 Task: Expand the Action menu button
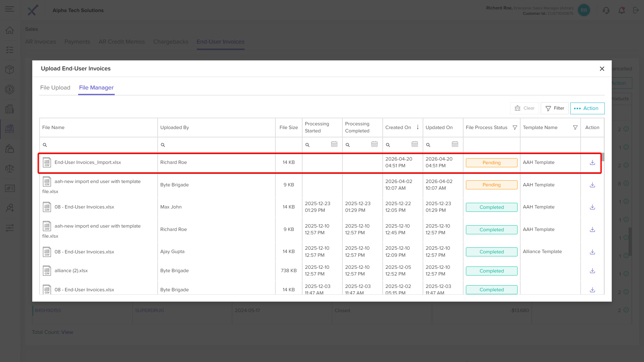tap(587, 108)
